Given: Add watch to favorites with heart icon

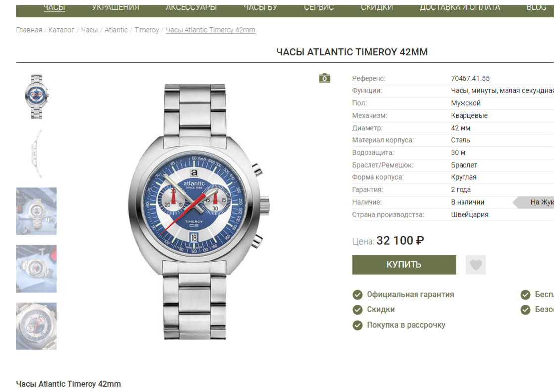Looking at the screenshot, I should click(476, 264).
